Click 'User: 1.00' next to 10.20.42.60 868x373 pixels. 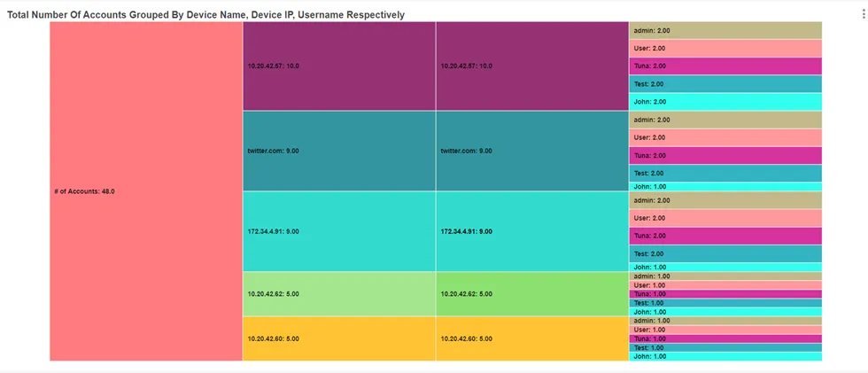[x=725, y=330]
